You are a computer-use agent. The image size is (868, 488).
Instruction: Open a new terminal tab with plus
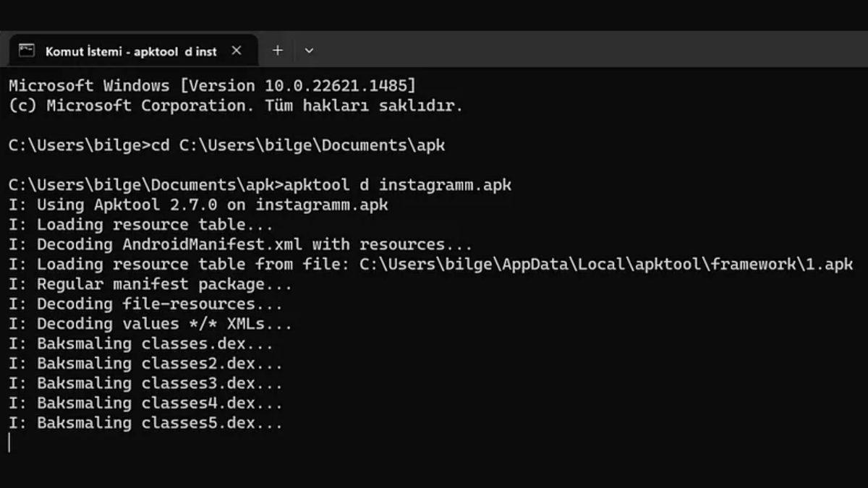point(278,51)
